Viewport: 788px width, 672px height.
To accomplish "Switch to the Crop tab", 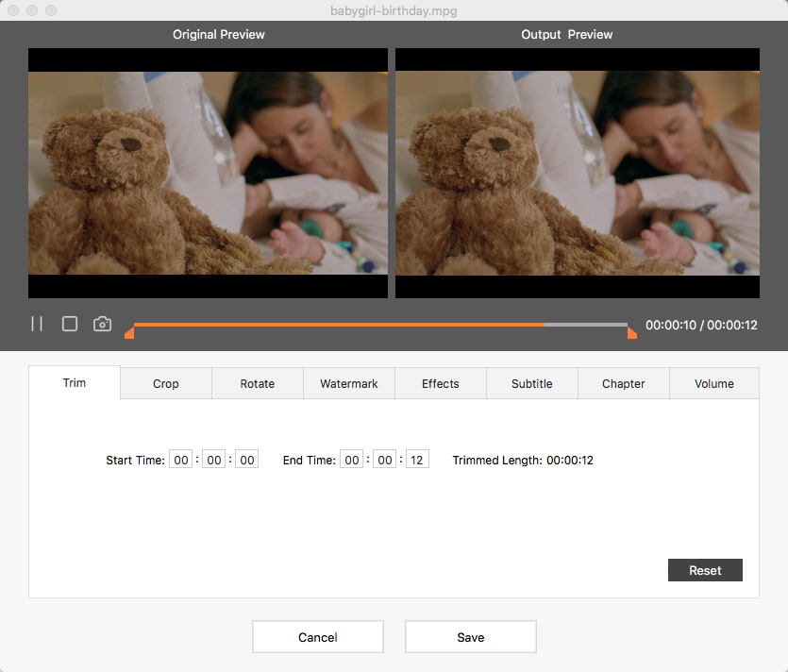I will 166,384.
